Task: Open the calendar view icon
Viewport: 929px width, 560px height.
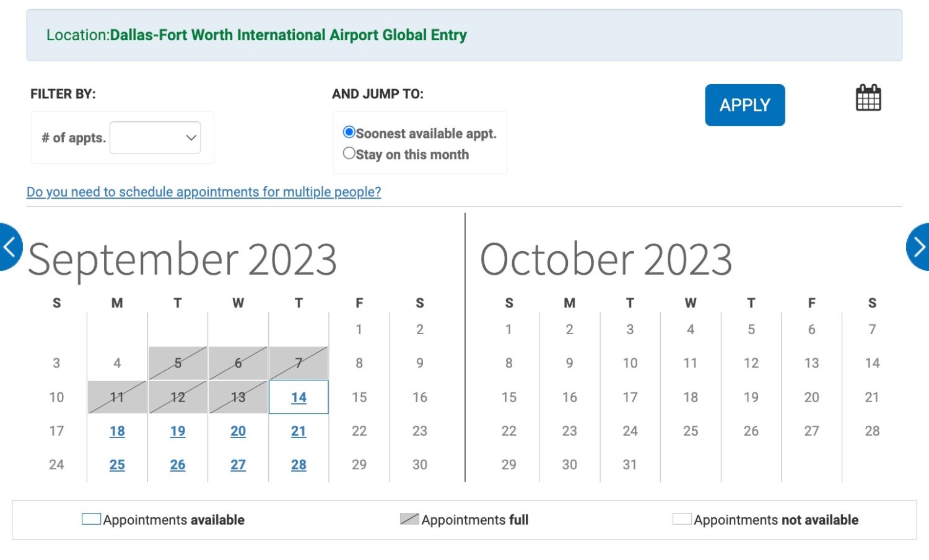Action: click(x=868, y=97)
